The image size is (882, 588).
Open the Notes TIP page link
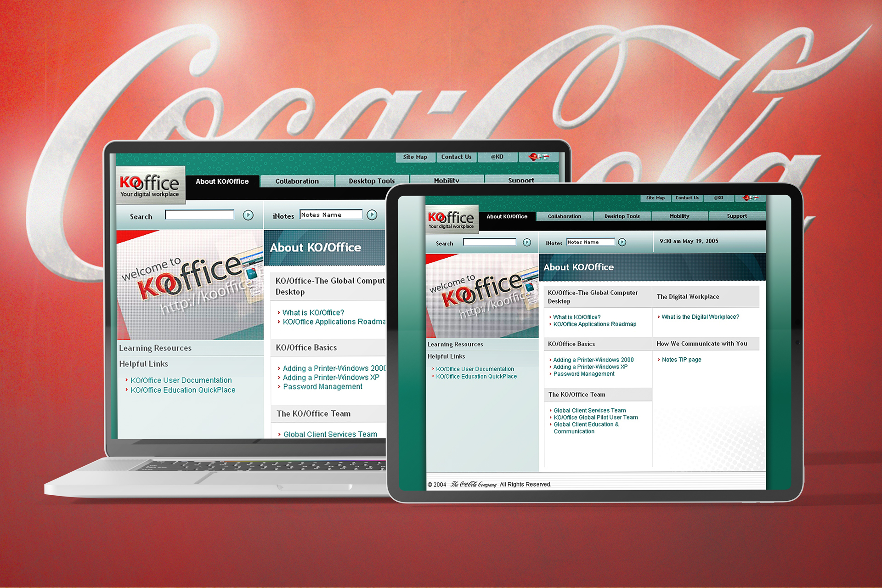click(681, 360)
